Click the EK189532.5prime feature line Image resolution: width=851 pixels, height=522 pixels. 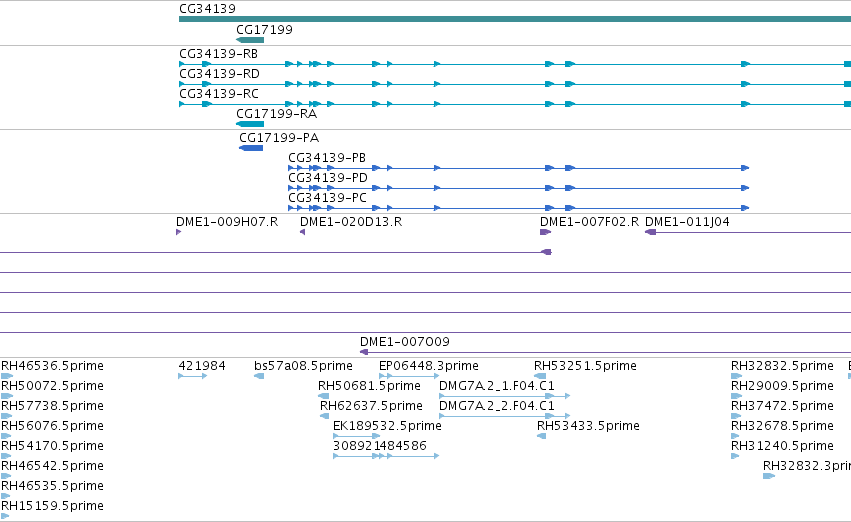coord(357,436)
